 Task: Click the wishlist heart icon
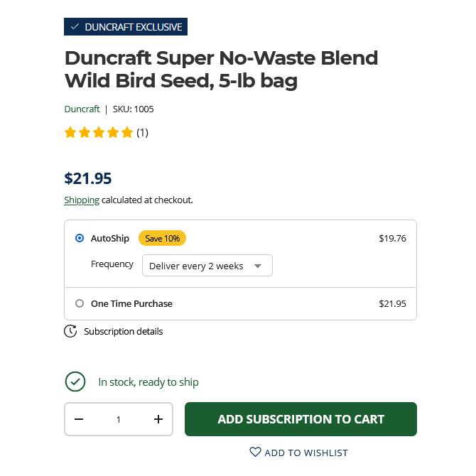tap(255, 452)
